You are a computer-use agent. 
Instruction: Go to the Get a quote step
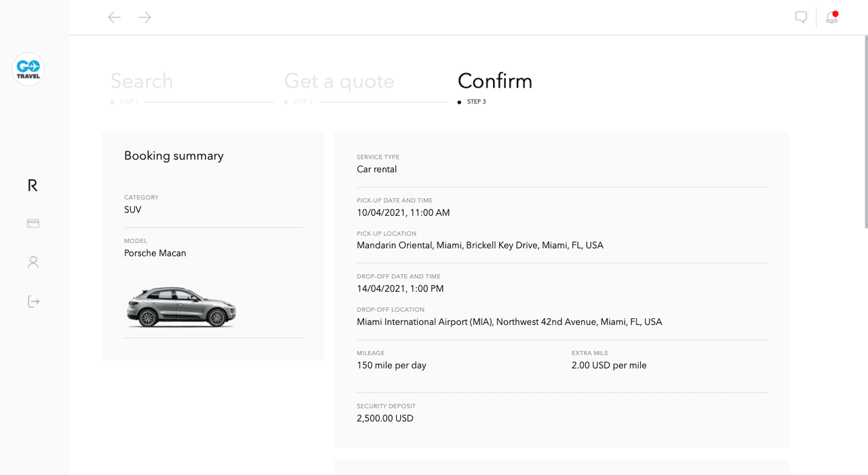(339, 81)
